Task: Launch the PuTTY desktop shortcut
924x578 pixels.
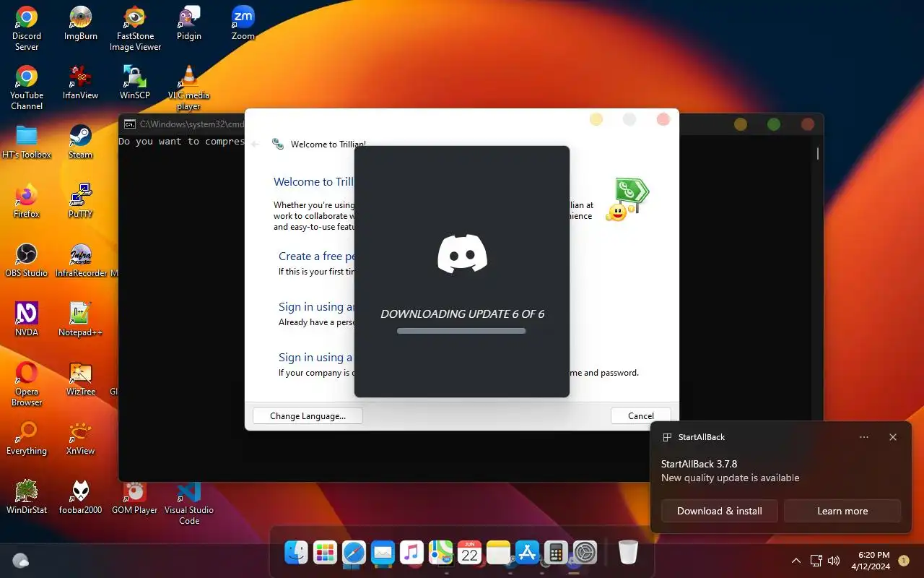Action: click(x=80, y=202)
